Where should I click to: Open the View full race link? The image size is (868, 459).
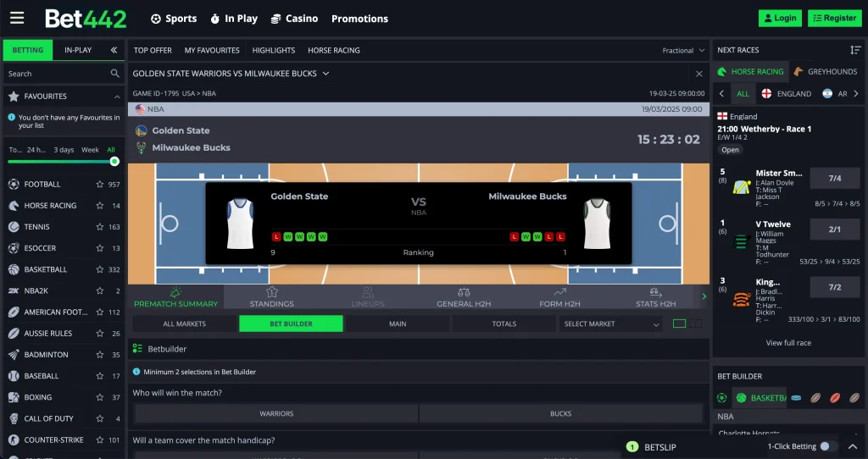click(x=788, y=343)
